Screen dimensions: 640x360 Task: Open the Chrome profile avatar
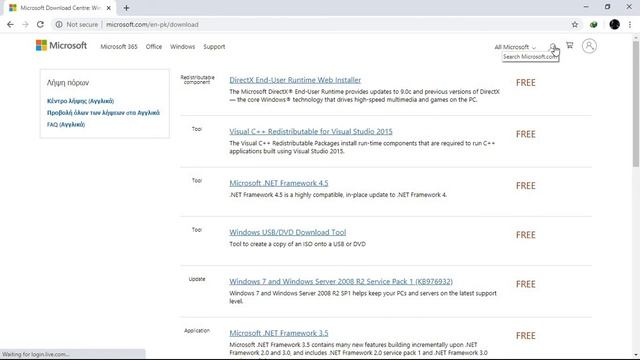pyautogui.click(x=614, y=24)
